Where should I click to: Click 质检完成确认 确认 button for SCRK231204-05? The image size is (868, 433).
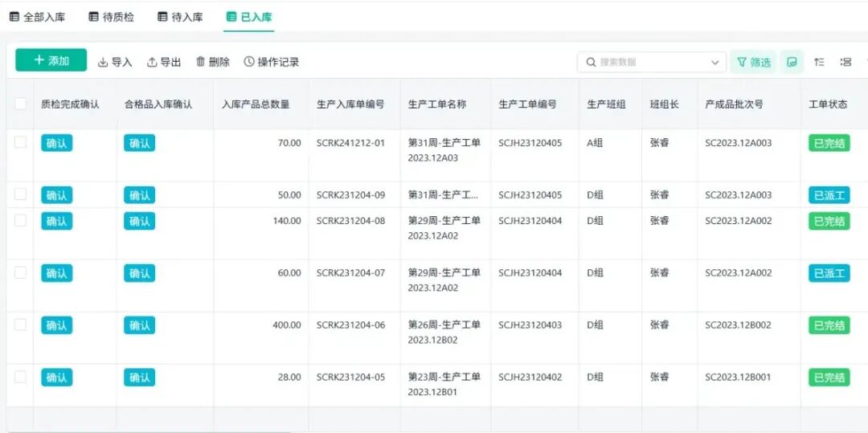[x=56, y=378]
